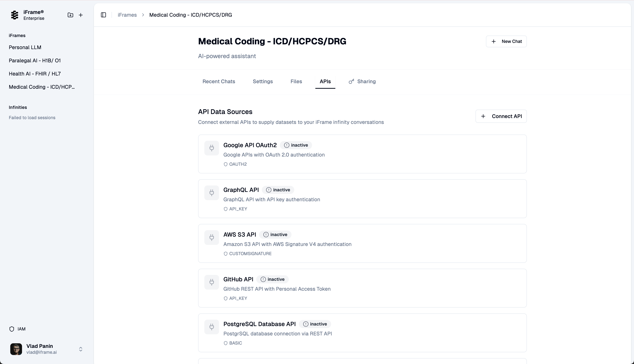Switch to the Settings tab
The height and width of the screenshot is (364, 634).
pyautogui.click(x=263, y=82)
